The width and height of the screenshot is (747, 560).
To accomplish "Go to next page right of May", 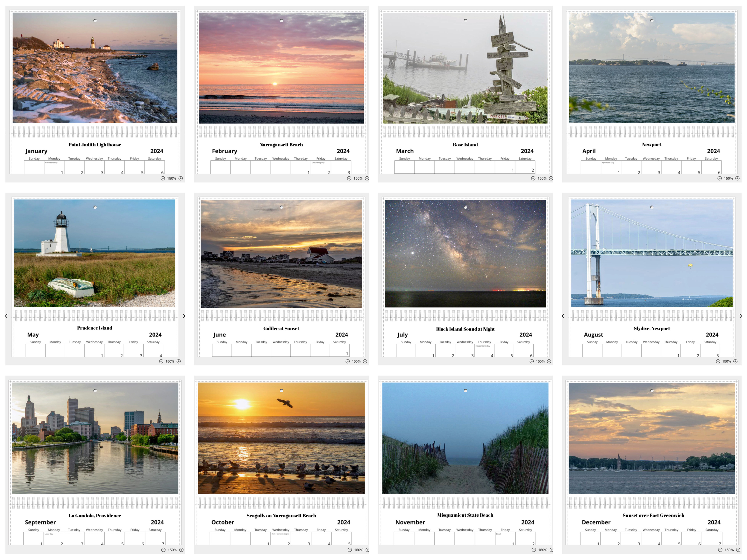I will coord(183,316).
